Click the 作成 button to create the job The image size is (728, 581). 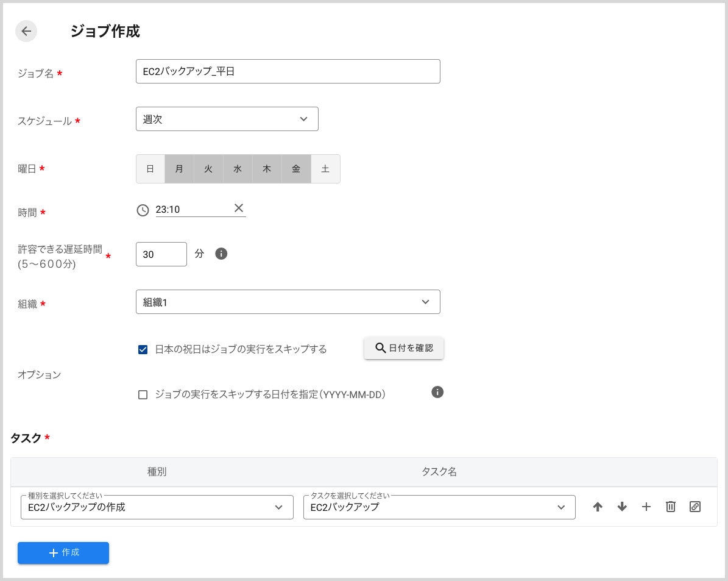click(x=63, y=553)
